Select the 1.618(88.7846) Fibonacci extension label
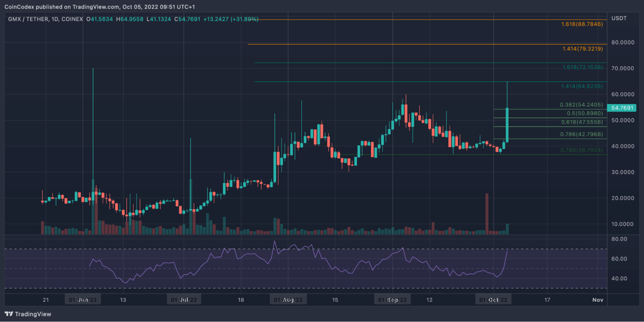 point(582,24)
